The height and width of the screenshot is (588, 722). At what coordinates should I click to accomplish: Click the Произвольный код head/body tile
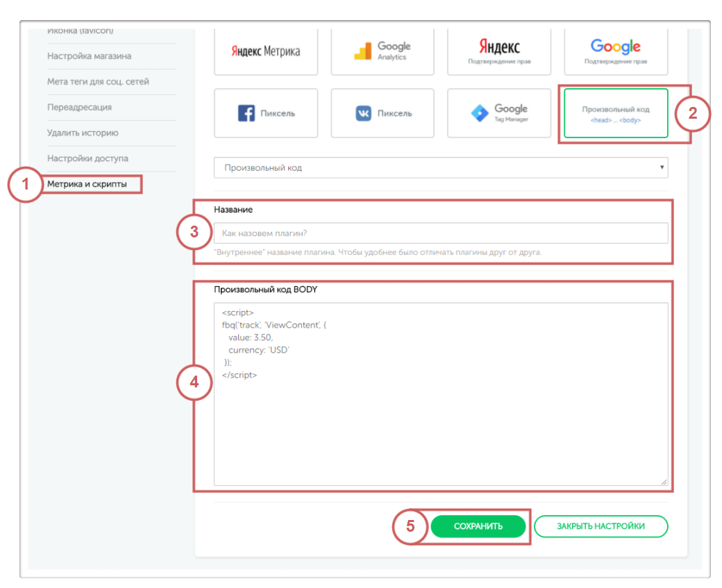[616, 113]
